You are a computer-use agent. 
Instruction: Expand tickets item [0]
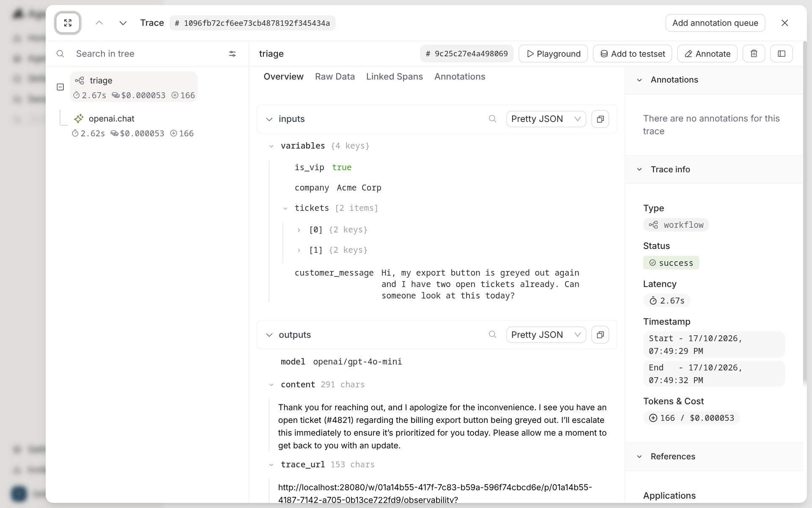click(x=299, y=230)
